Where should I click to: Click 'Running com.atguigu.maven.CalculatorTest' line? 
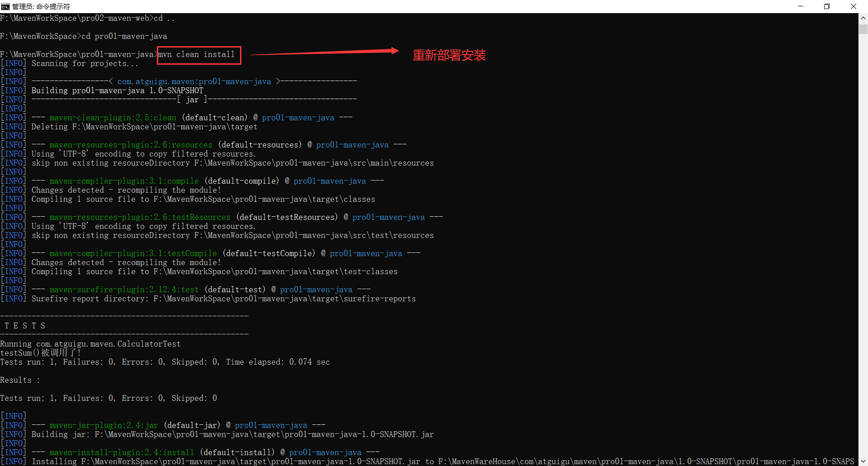[x=90, y=344]
